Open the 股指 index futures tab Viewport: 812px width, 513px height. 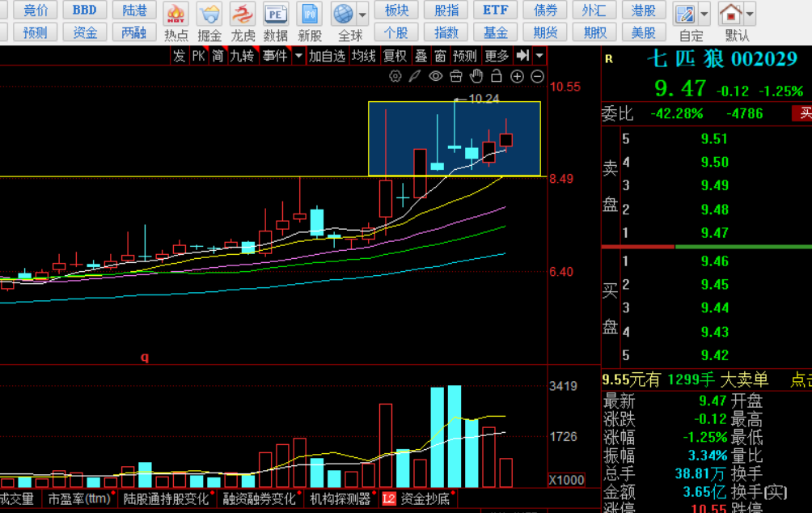tap(446, 10)
